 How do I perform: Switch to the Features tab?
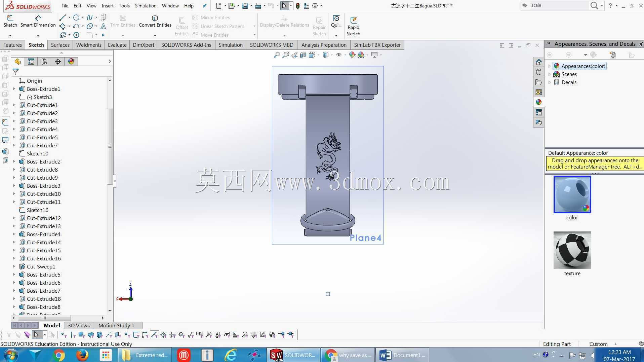point(12,45)
